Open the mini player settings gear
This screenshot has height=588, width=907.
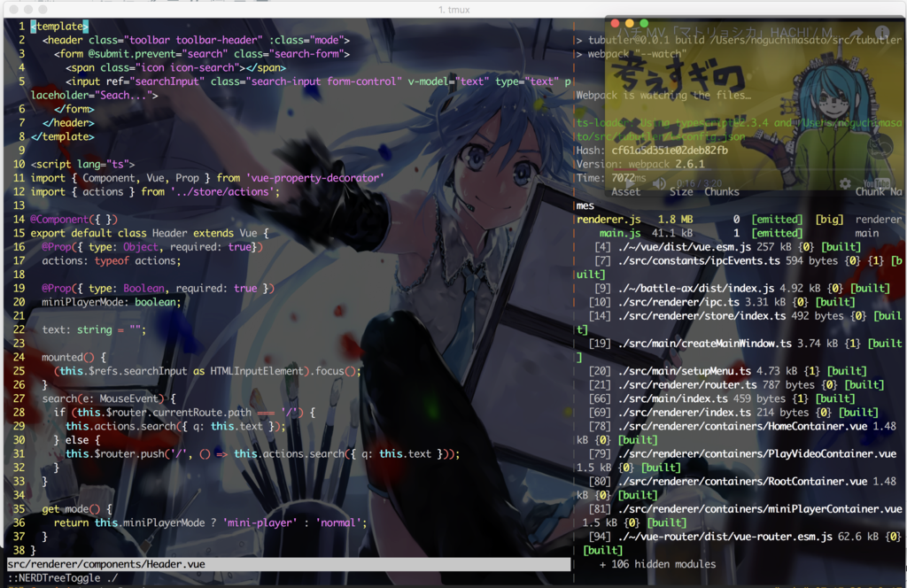pos(845,184)
